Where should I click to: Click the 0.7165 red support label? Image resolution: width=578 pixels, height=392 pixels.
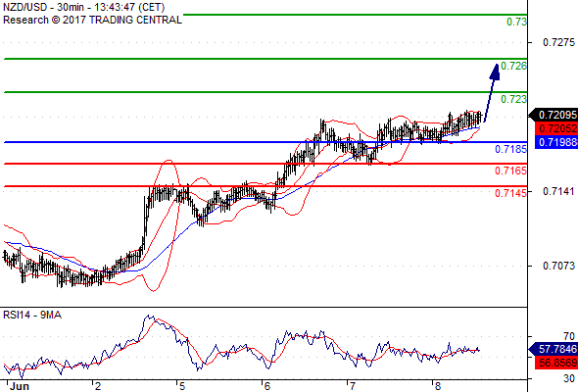point(511,171)
